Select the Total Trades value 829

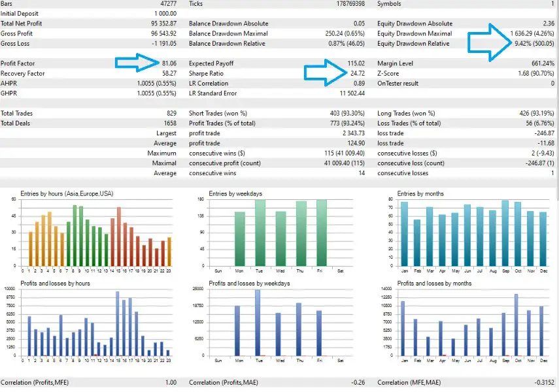(x=171, y=114)
